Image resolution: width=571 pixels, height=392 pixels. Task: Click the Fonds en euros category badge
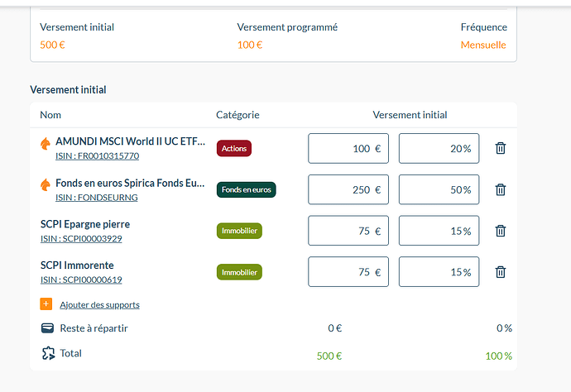tap(246, 189)
